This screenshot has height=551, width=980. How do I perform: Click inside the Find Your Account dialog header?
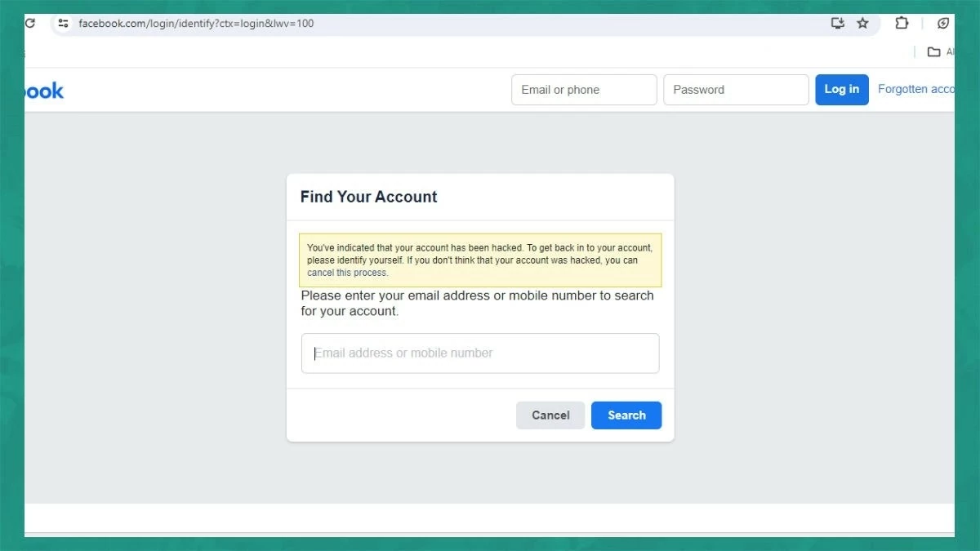[368, 197]
